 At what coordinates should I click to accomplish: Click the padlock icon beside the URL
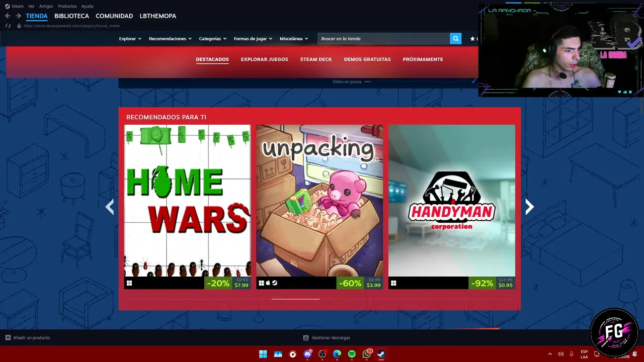point(19,26)
